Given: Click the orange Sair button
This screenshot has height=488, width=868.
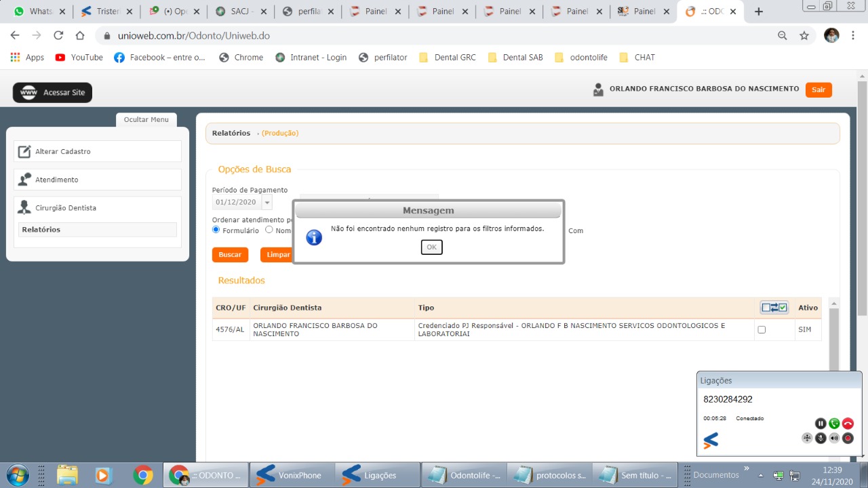Looking at the screenshot, I should [x=818, y=89].
